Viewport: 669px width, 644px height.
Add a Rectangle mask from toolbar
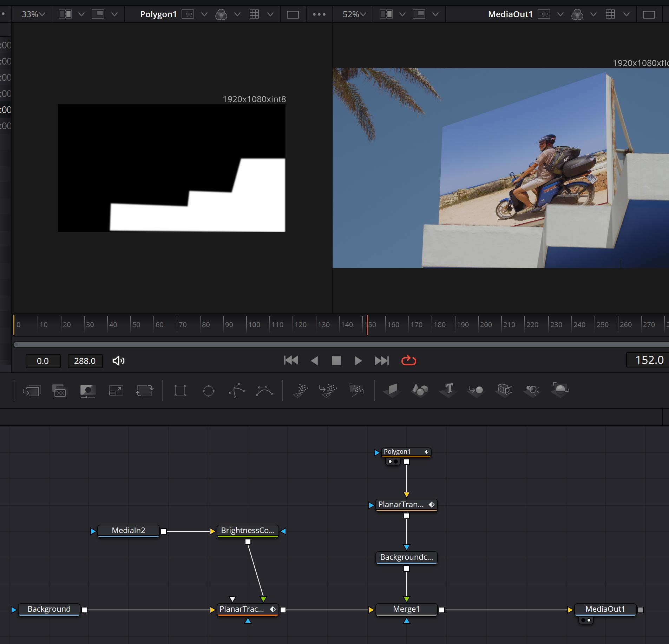(180, 390)
